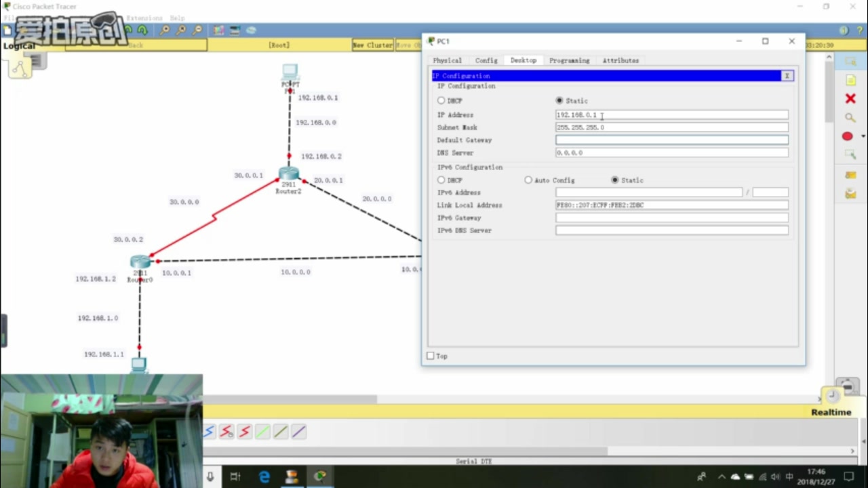Show hidden system tray icons
Viewport: 868px width, 488px height.
click(x=721, y=476)
